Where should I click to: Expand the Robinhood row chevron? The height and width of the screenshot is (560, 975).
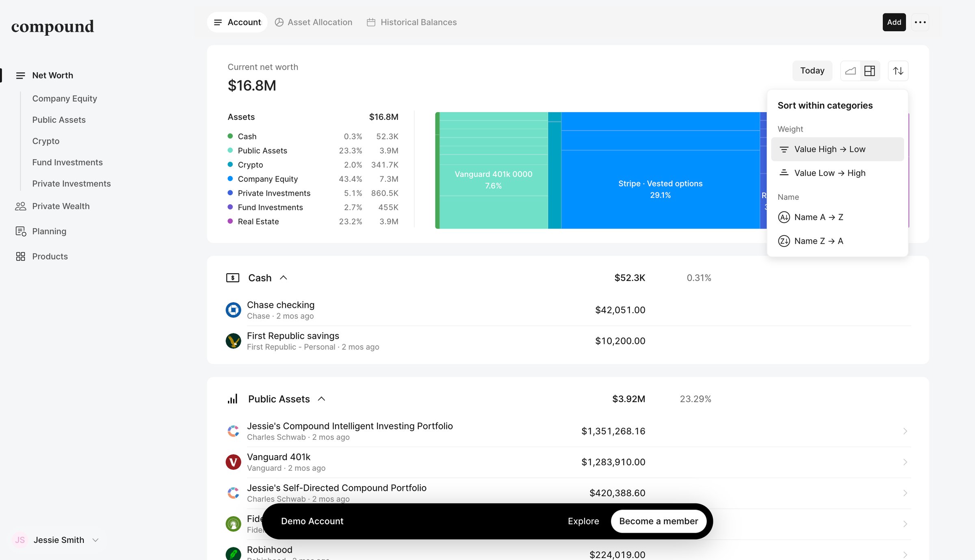tap(905, 555)
